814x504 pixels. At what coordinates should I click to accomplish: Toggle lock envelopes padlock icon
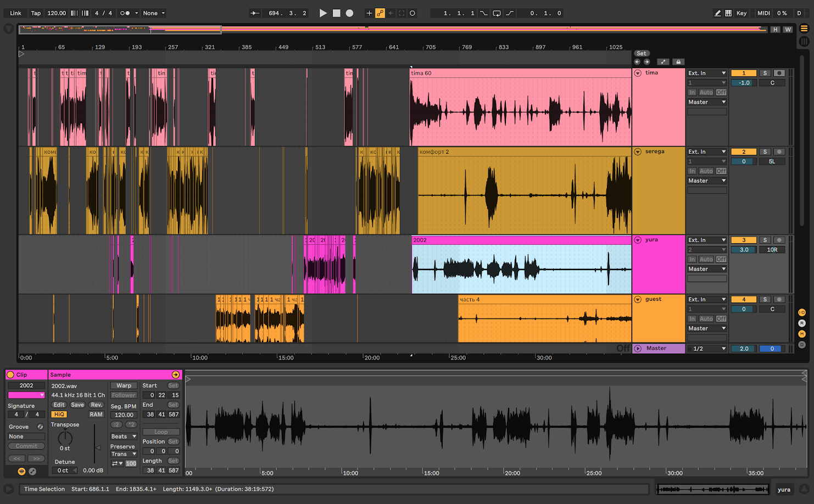[x=678, y=62]
